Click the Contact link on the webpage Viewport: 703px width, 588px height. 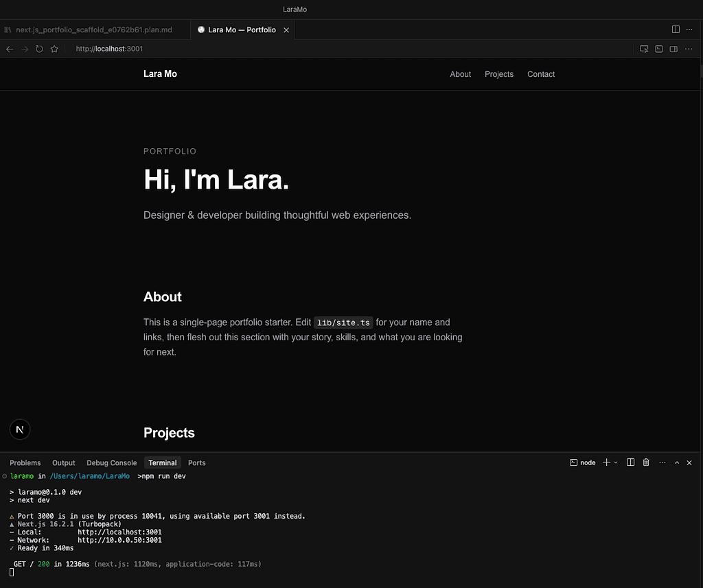(x=541, y=74)
